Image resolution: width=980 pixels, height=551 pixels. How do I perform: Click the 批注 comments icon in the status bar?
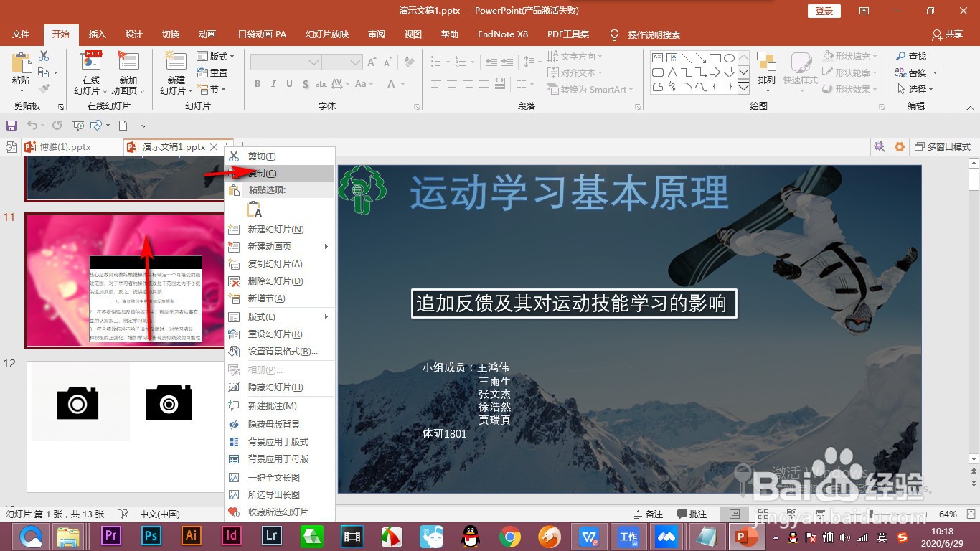pyautogui.click(x=682, y=514)
